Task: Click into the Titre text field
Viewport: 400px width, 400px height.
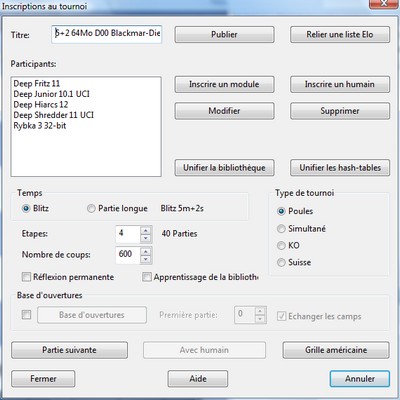Action: pyautogui.click(x=107, y=34)
